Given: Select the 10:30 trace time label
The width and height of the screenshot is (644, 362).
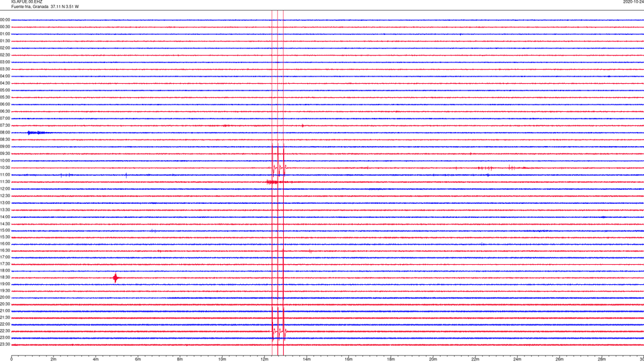Looking at the screenshot, I should point(5,168).
